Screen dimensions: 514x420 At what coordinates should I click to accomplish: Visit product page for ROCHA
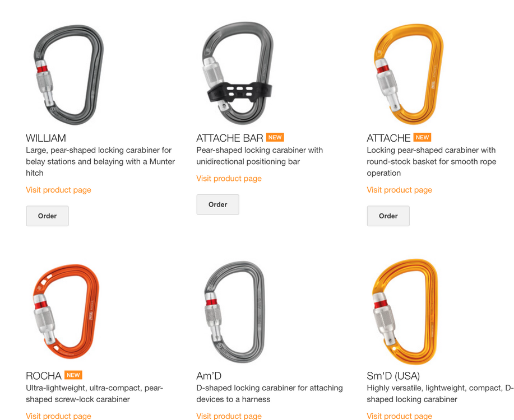coord(58,416)
